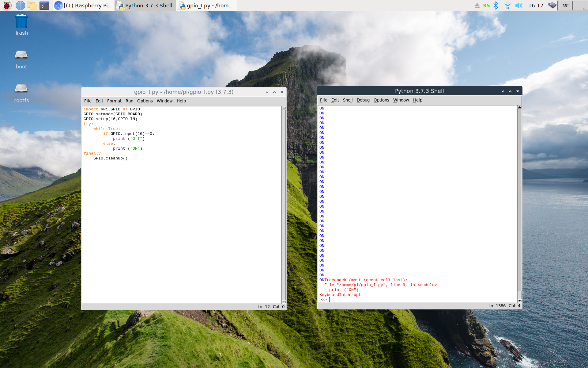Open the Run menu in editor
The image size is (588, 368).
click(x=129, y=101)
